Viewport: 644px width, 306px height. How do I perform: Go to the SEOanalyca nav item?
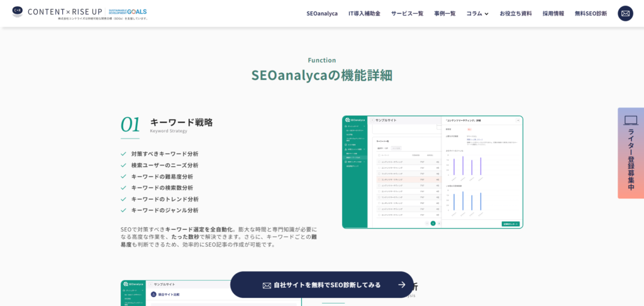(x=322, y=14)
